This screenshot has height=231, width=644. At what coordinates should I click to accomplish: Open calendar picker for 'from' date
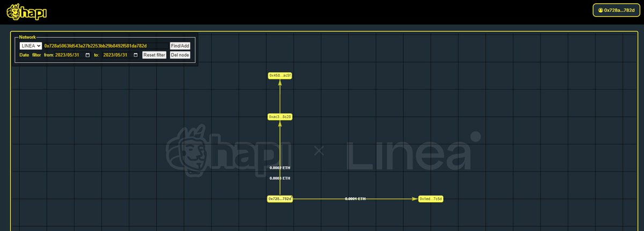tap(87, 55)
